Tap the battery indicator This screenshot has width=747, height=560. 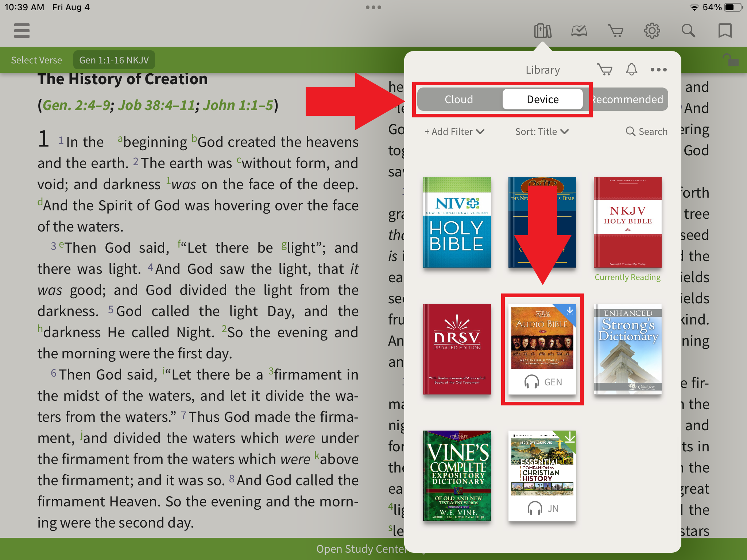click(x=733, y=7)
